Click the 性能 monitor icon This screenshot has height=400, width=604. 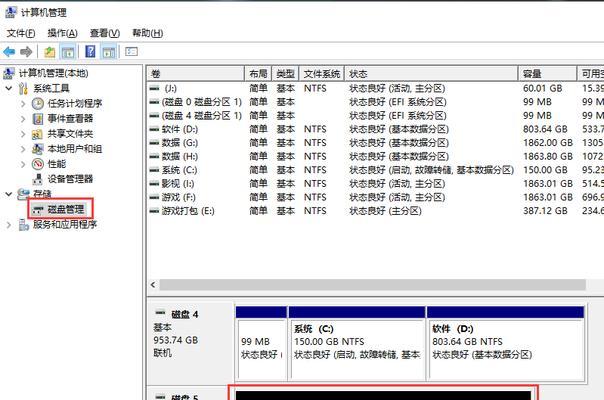(38, 164)
